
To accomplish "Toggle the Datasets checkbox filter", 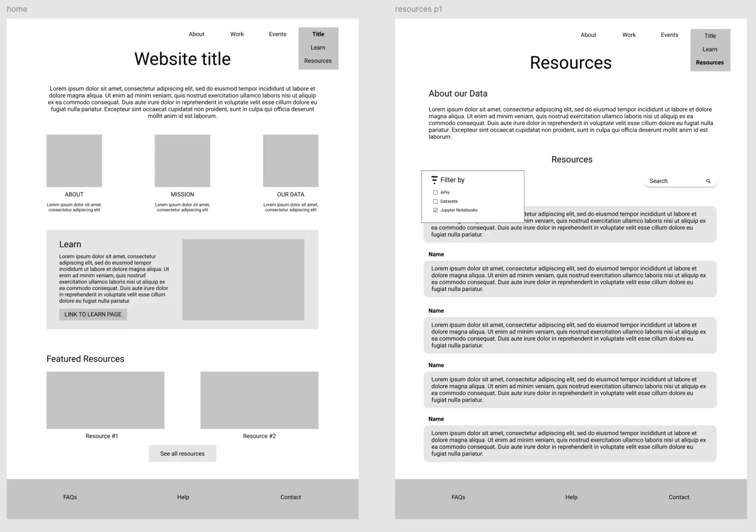I will coord(435,201).
